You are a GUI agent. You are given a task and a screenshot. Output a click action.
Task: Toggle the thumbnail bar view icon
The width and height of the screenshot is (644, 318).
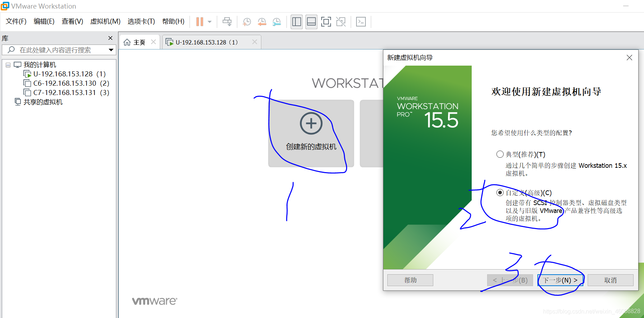click(311, 22)
